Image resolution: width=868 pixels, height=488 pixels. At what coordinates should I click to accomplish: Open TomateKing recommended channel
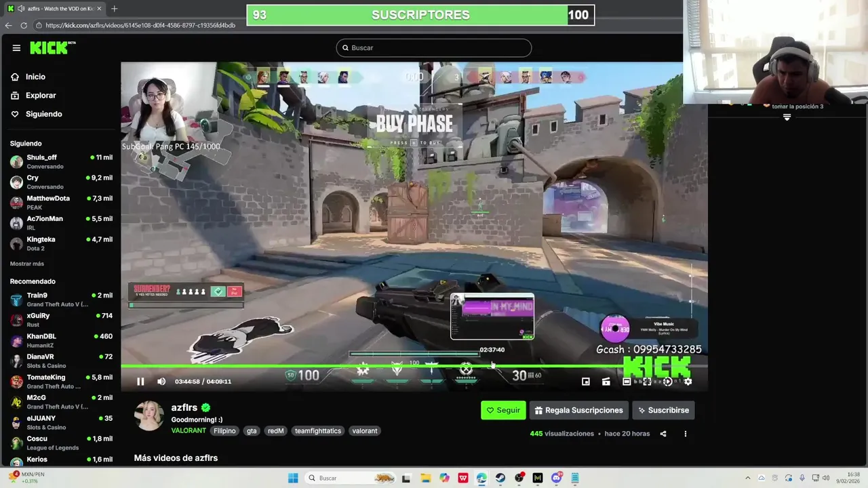pyautogui.click(x=60, y=382)
